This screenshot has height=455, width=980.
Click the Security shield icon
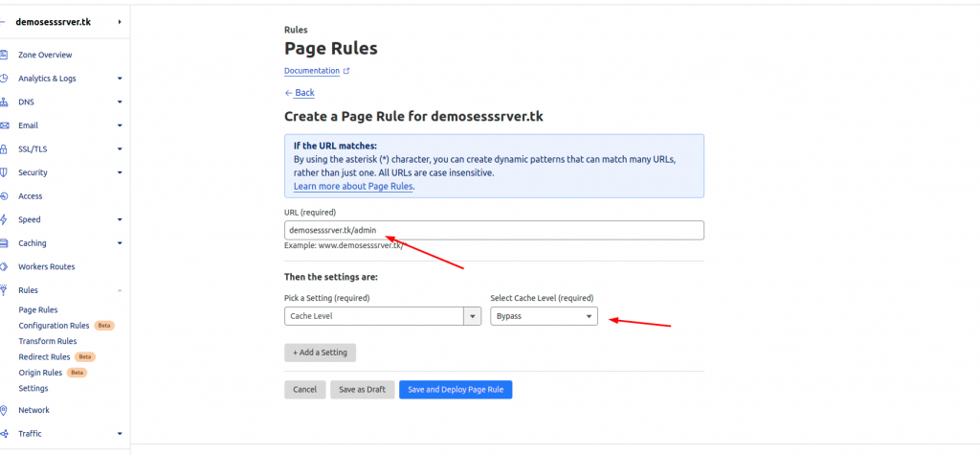(x=4, y=172)
